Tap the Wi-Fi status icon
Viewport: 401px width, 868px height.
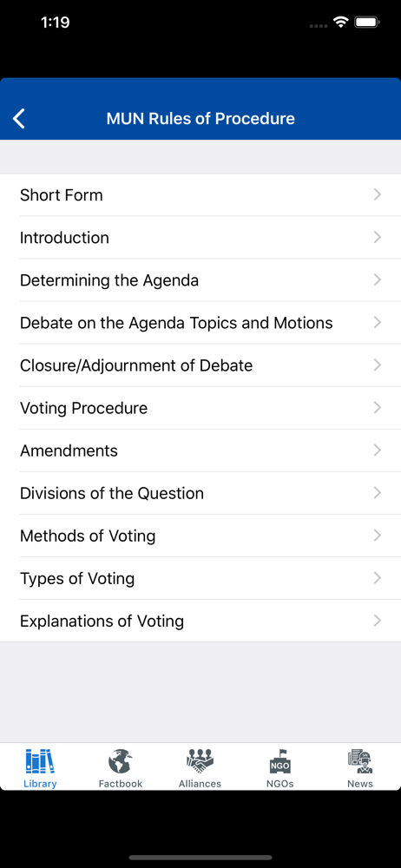tap(340, 23)
